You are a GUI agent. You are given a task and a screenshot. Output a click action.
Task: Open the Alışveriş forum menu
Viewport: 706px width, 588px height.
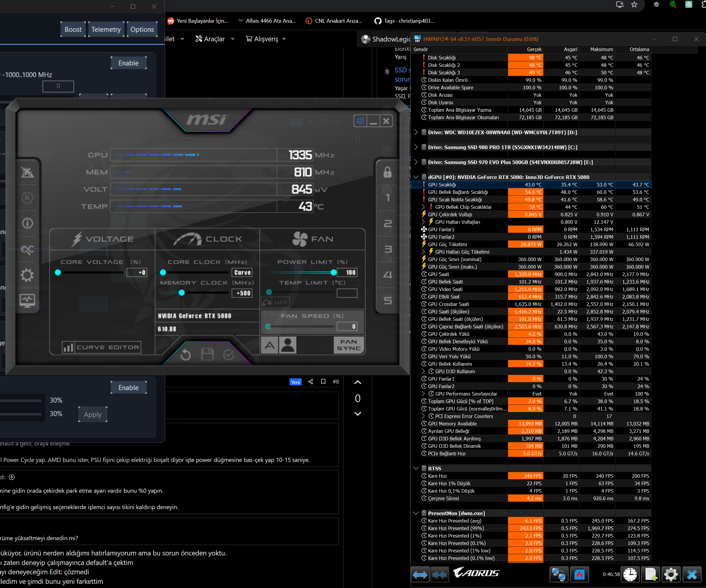(x=266, y=39)
